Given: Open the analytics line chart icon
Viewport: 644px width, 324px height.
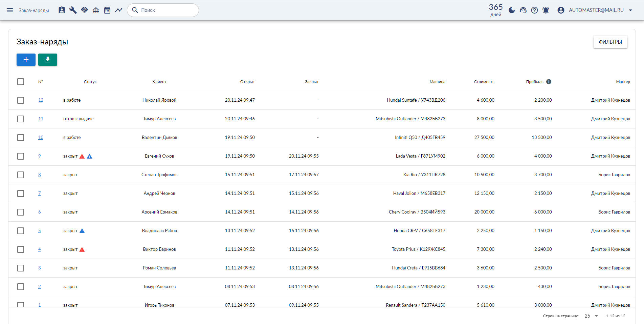Looking at the screenshot, I should click(118, 10).
